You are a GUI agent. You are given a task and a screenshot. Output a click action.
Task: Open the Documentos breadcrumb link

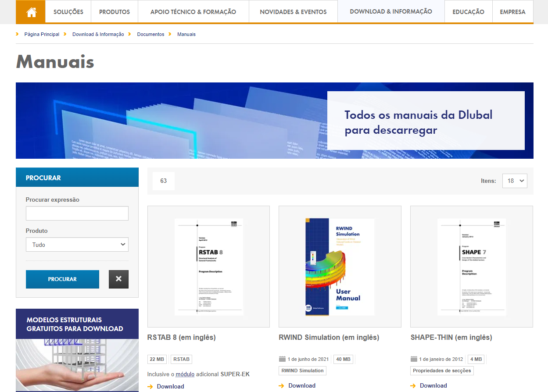(x=151, y=34)
